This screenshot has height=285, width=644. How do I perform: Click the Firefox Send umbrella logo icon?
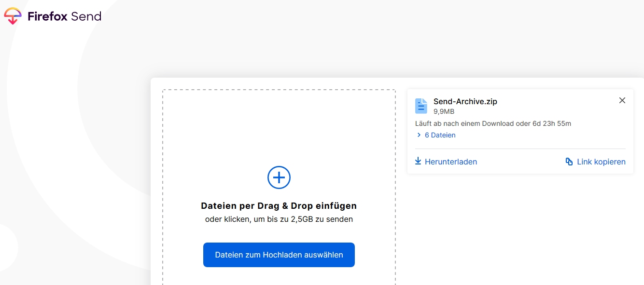13,16
